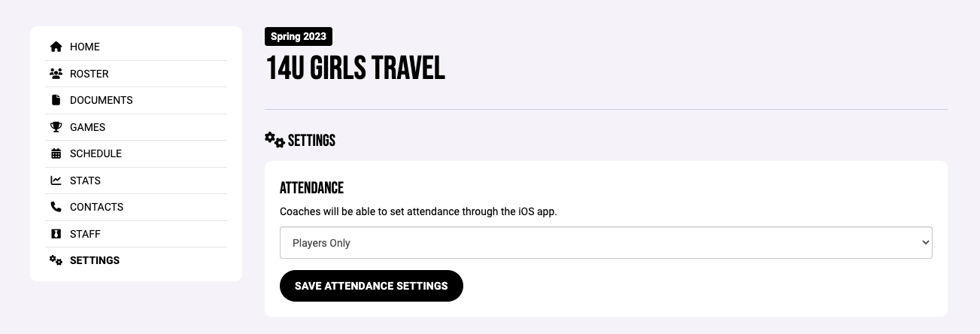
Task: Click the calendar icon for Schedule
Action: pos(56,153)
